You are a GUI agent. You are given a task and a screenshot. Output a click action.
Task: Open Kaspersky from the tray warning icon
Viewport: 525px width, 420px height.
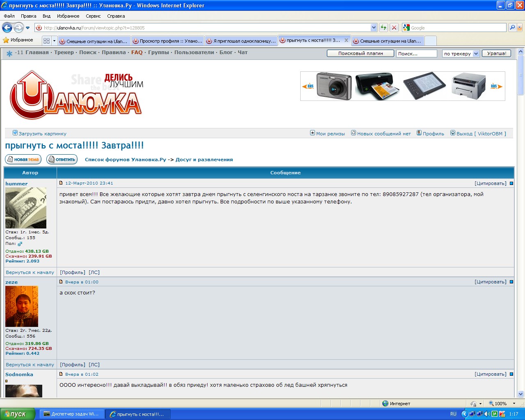click(502, 414)
